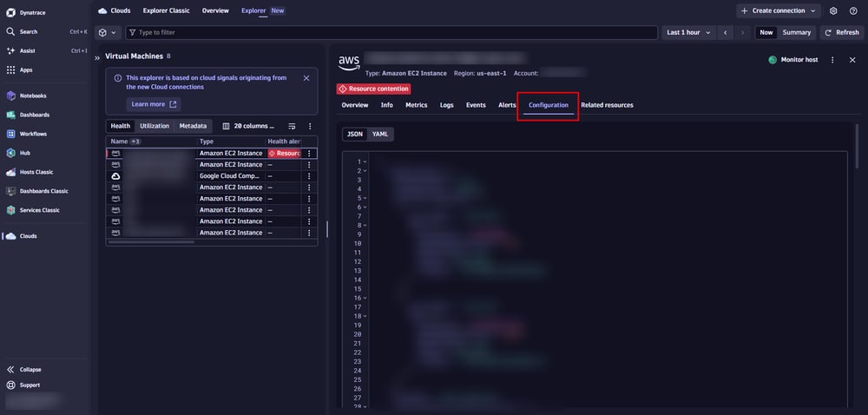Click the Learn more link
Viewport: 868px width, 415px height.
pos(154,104)
